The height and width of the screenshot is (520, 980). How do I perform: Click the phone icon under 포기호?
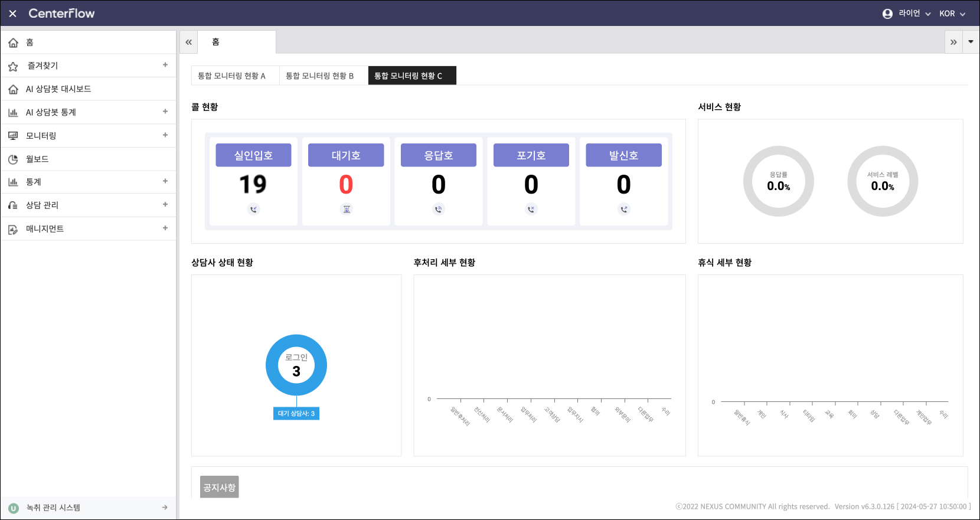click(x=531, y=209)
